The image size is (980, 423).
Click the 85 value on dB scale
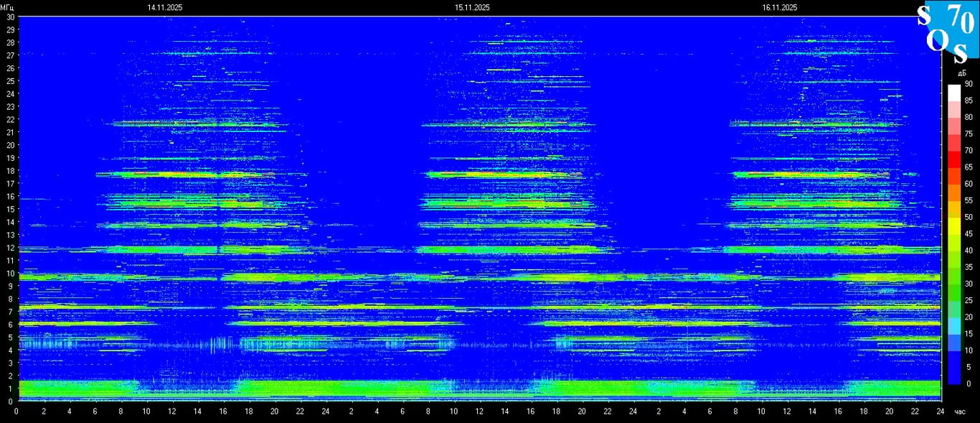tap(969, 101)
